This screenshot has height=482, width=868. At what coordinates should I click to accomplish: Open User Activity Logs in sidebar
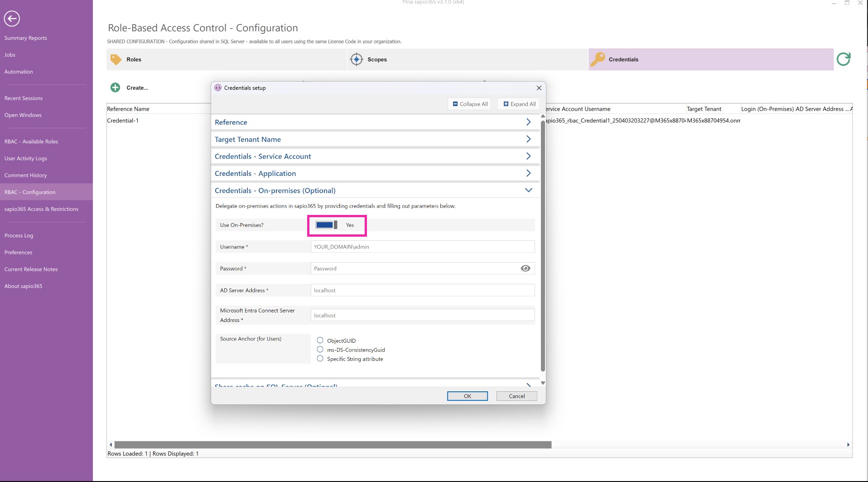26,158
